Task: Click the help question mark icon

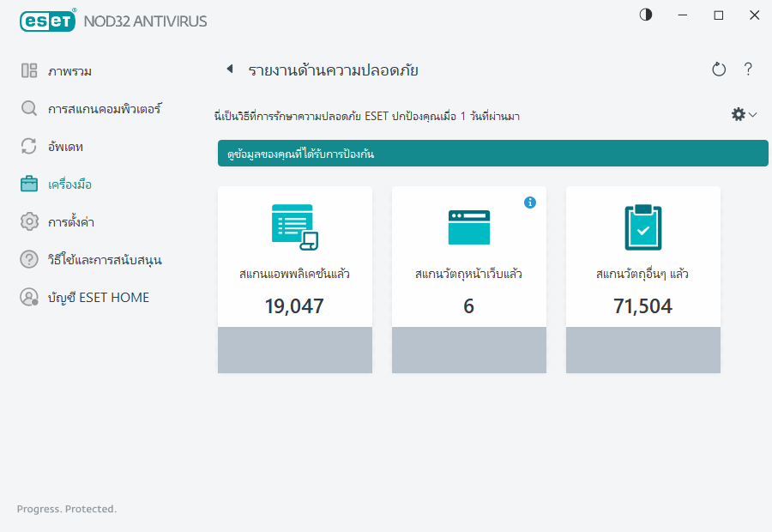Action: point(748,70)
